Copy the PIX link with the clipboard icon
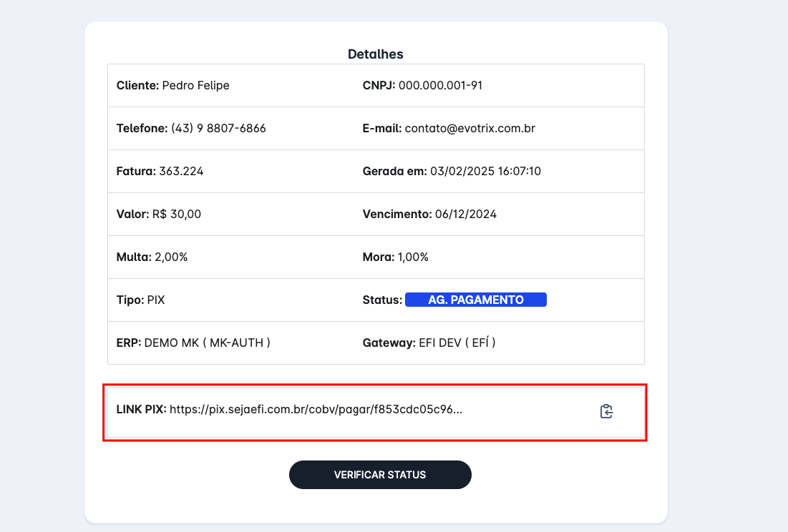The height and width of the screenshot is (532, 788). pyautogui.click(x=606, y=411)
